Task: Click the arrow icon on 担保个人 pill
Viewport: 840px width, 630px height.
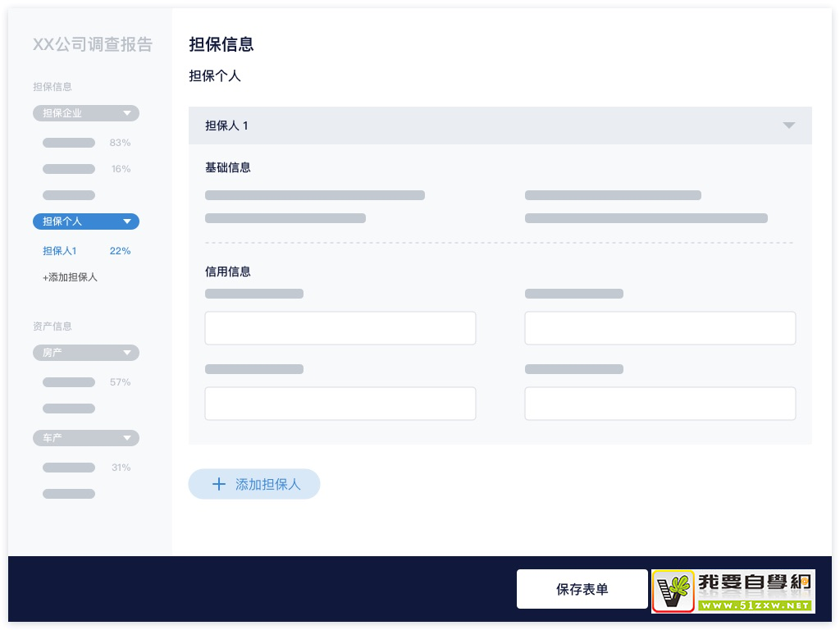Action: click(x=128, y=221)
